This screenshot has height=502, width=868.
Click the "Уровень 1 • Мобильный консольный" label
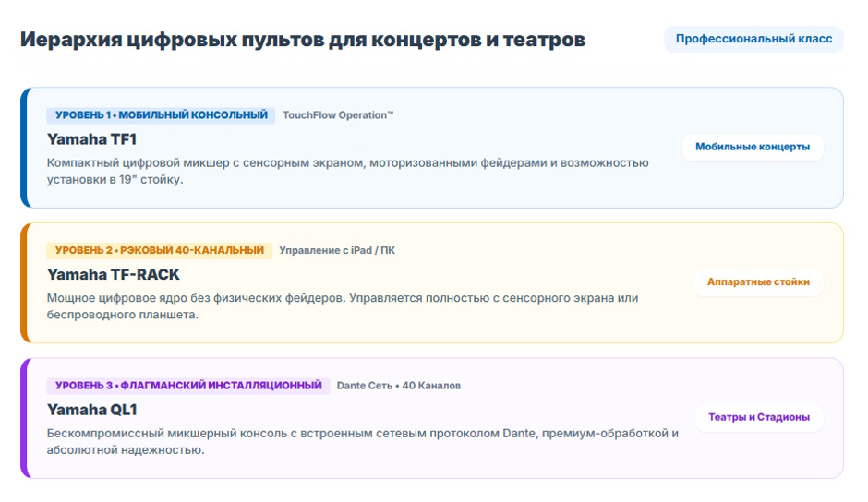point(161,115)
